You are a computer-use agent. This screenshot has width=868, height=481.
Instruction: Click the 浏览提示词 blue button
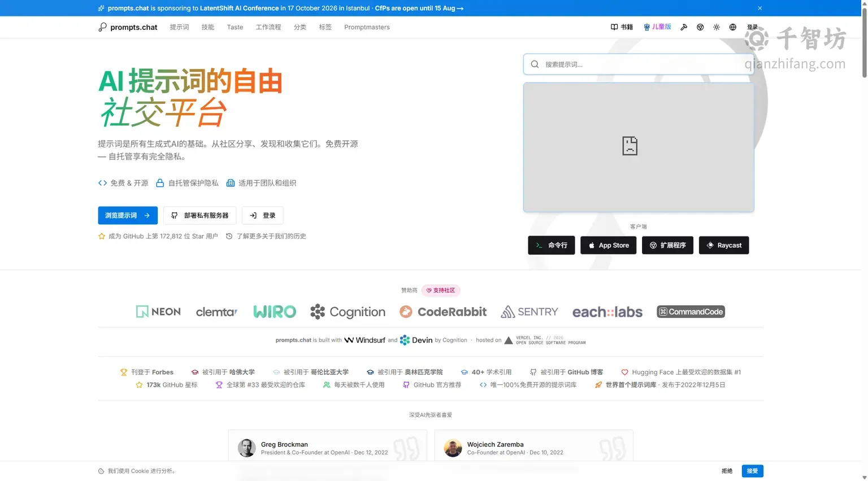point(128,216)
